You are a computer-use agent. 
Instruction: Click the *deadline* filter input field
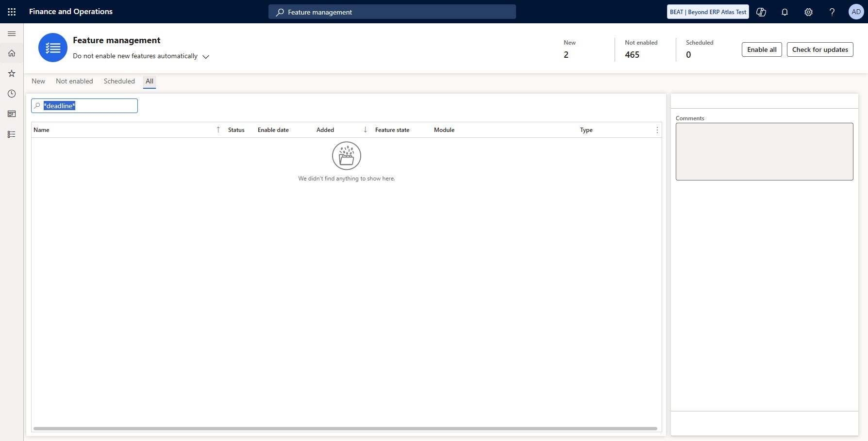84,106
